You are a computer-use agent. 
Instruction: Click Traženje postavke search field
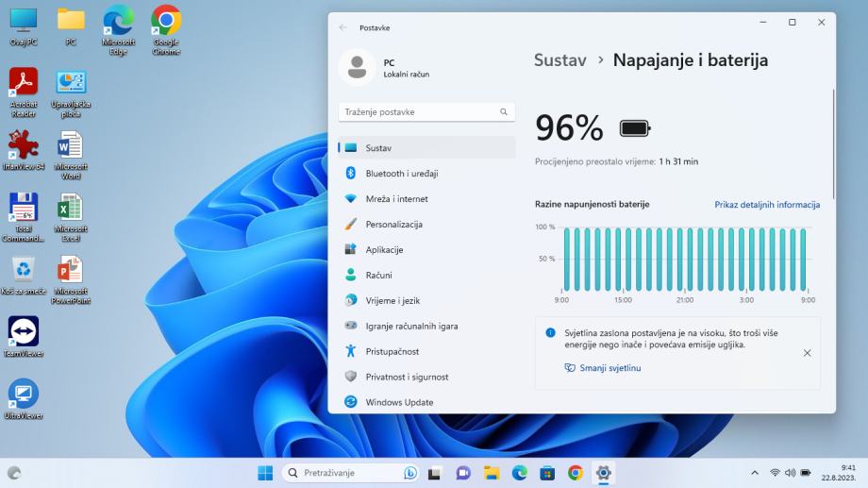click(426, 112)
